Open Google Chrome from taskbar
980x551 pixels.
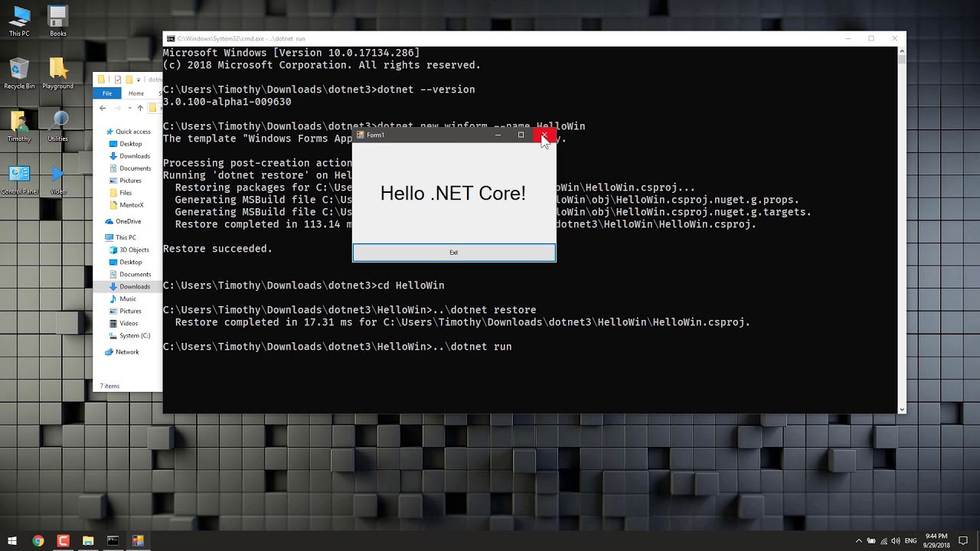pyautogui.click(x=38, y=540)
